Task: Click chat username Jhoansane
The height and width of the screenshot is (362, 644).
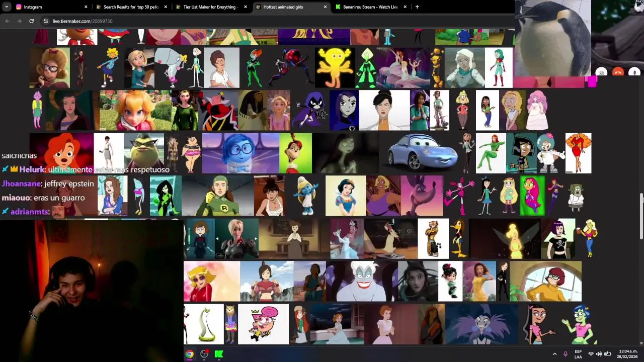Action: (22, 184)
